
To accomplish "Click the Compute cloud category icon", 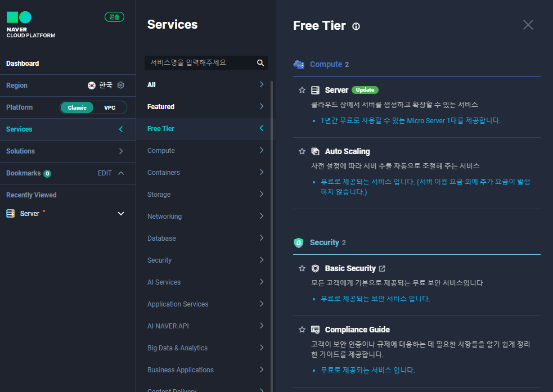I will coord(299,64).
